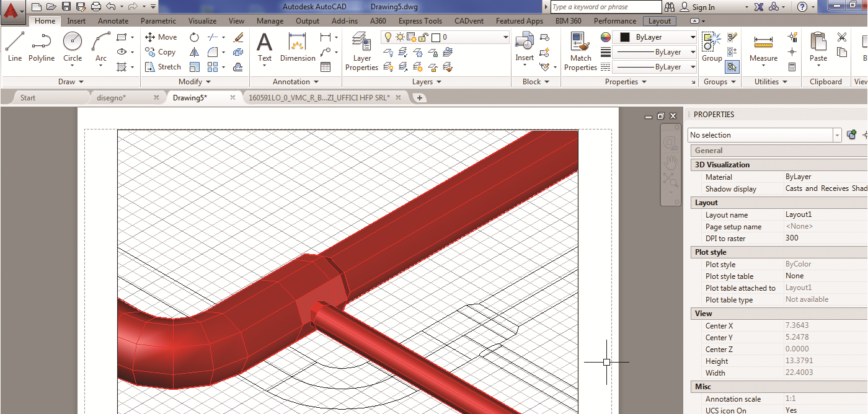Expand the Draw panel flyout
The image size is (868, 414).
point(71,82)
